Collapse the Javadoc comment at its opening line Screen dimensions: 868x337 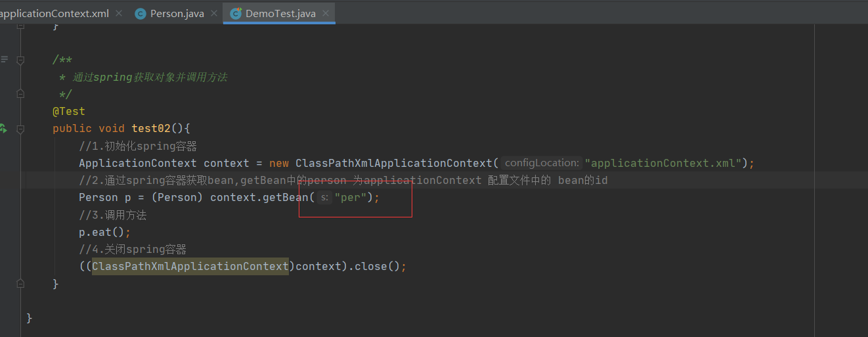[x=20, y=60]
